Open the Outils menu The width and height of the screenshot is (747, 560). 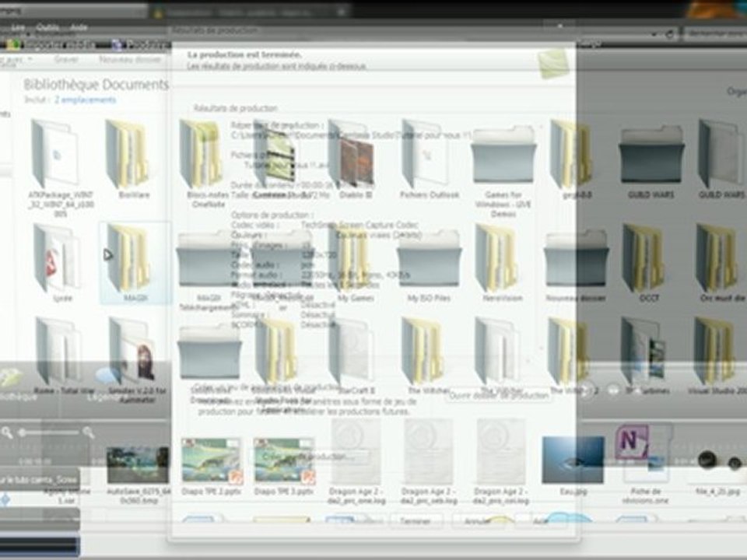point(47,28)
